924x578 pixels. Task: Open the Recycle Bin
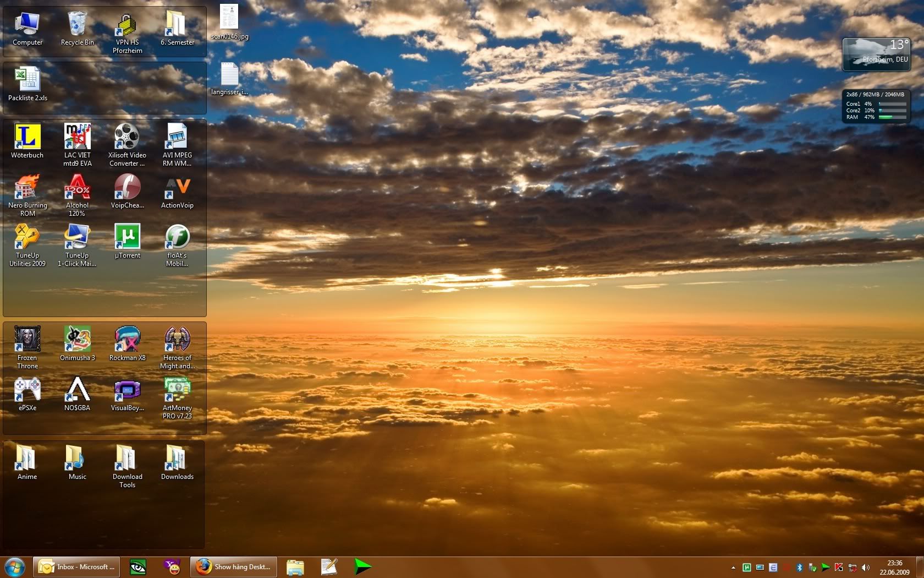[77, 29]
